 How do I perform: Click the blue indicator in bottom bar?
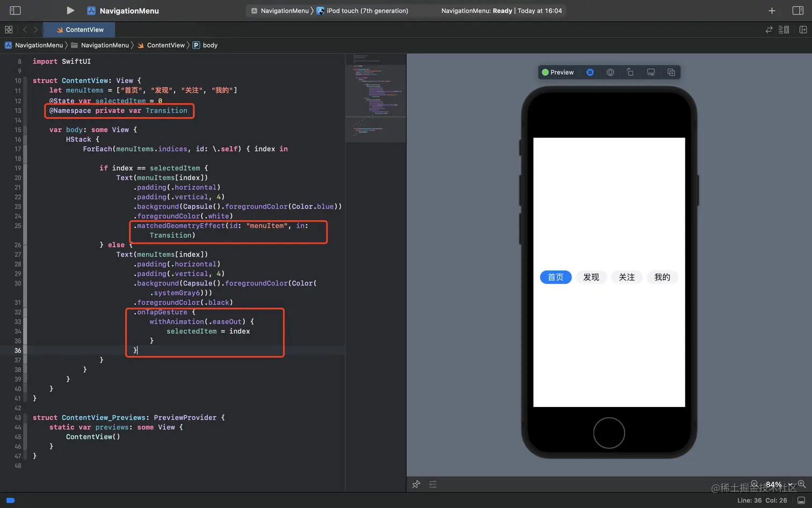[10, 500]
